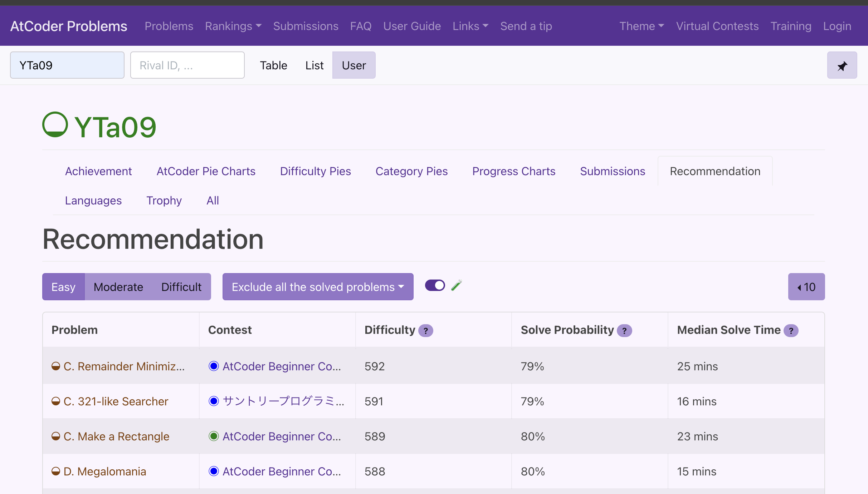Open problem C. 321-like Searcher

coord(116,401)
